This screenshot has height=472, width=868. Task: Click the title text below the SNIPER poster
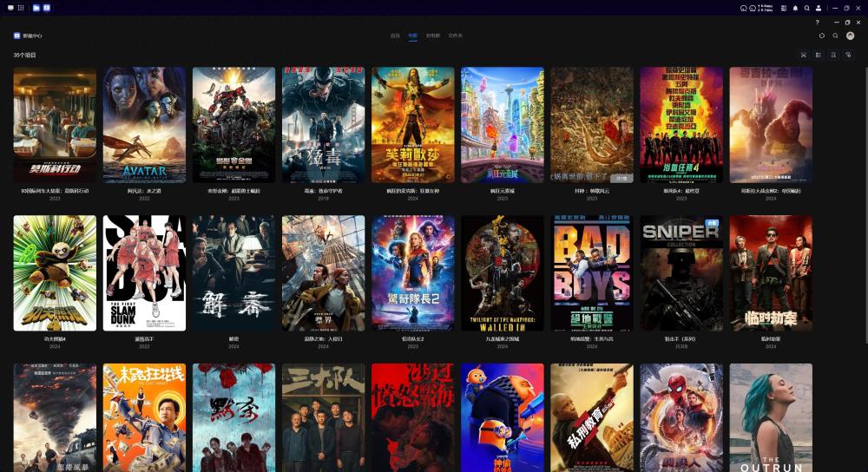(x=681, y=339)
